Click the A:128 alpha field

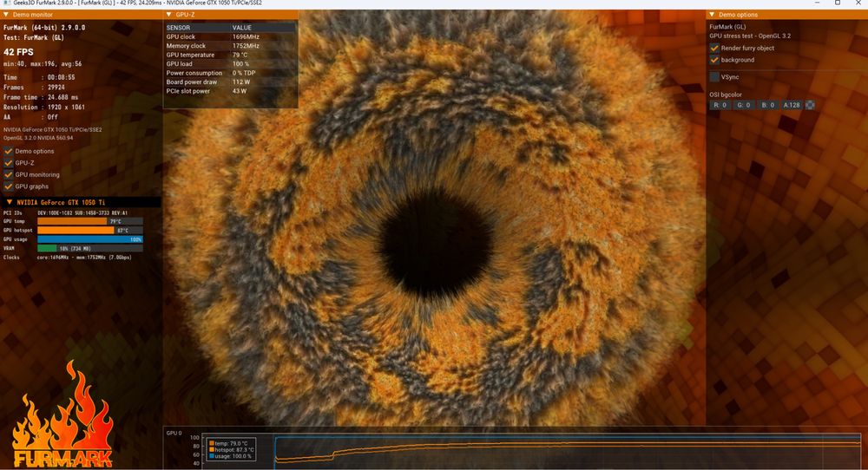coord(792,105)
